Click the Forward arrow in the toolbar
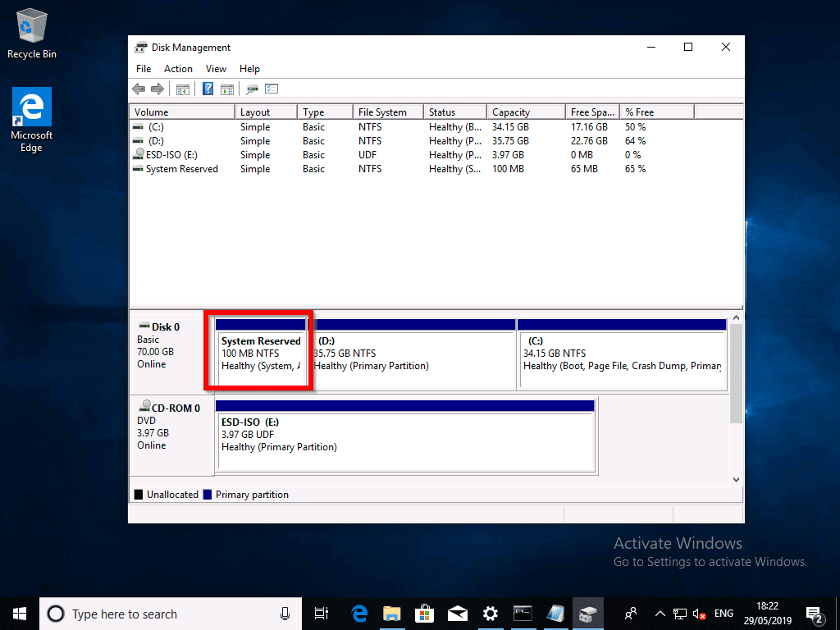 [x=157, y=89]
